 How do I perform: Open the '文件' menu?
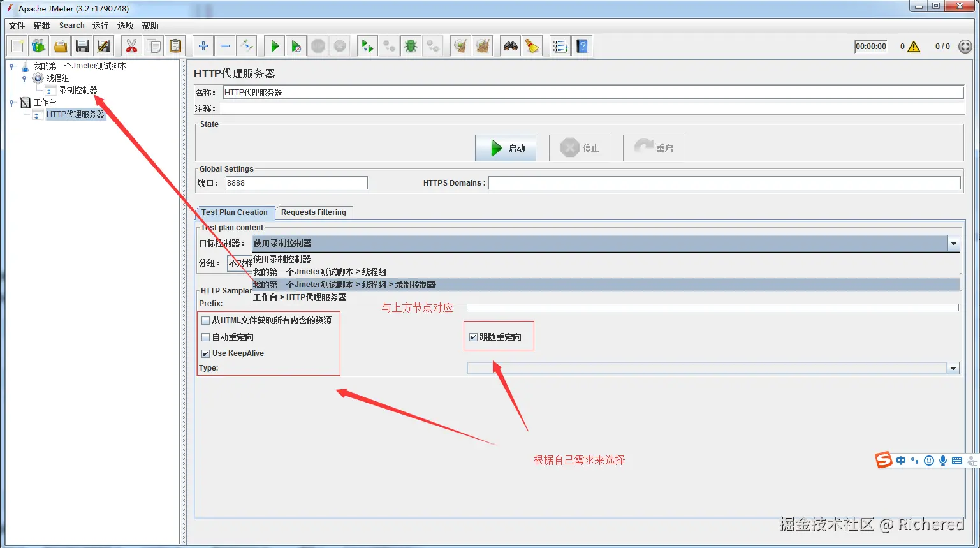click(17, 26)
